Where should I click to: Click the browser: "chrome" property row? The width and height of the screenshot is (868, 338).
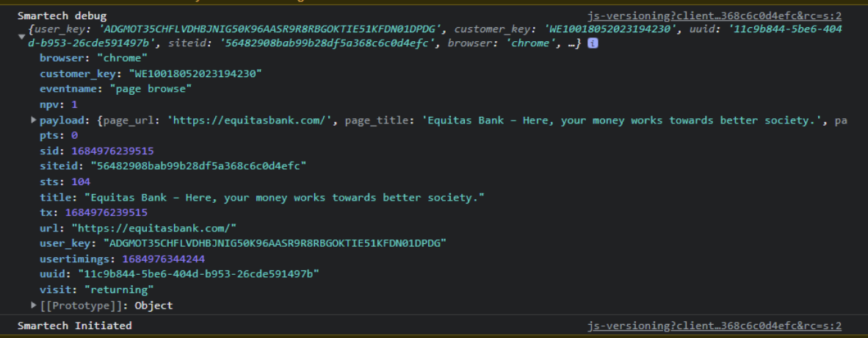[x=93, y=58]
